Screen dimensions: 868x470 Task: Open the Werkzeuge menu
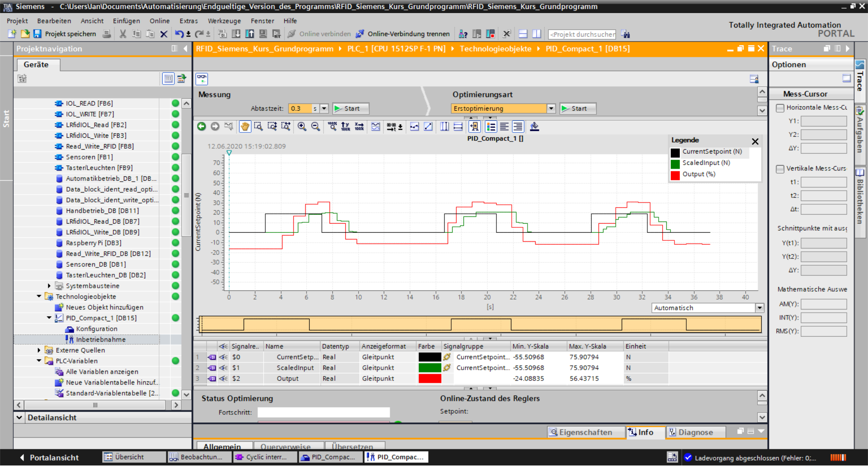click(x=224, y=21)
